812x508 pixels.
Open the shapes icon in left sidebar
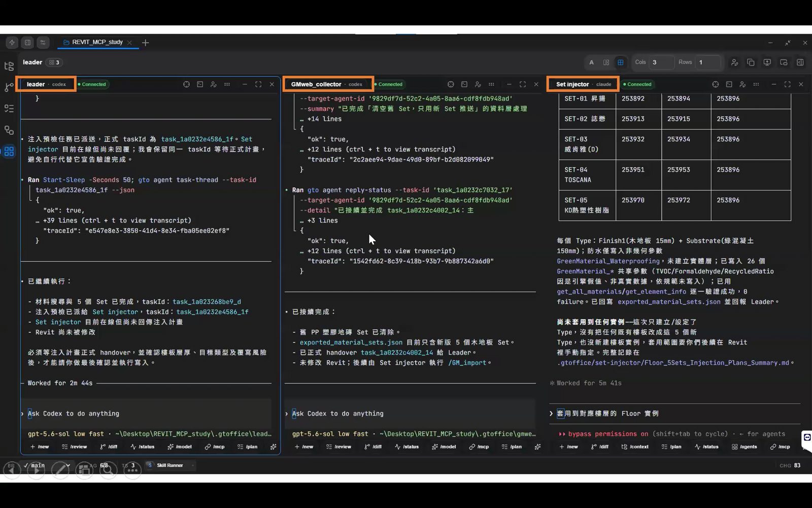(9, 130)
